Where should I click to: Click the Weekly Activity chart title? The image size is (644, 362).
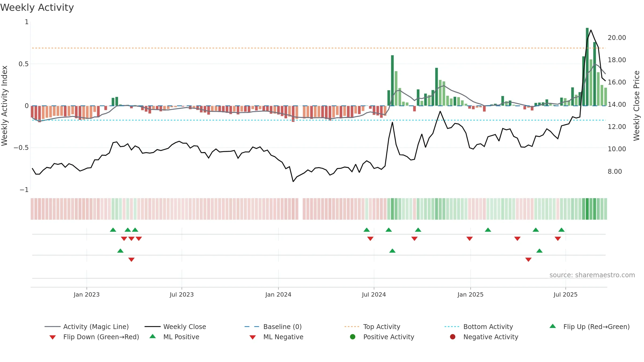point(37,8)
